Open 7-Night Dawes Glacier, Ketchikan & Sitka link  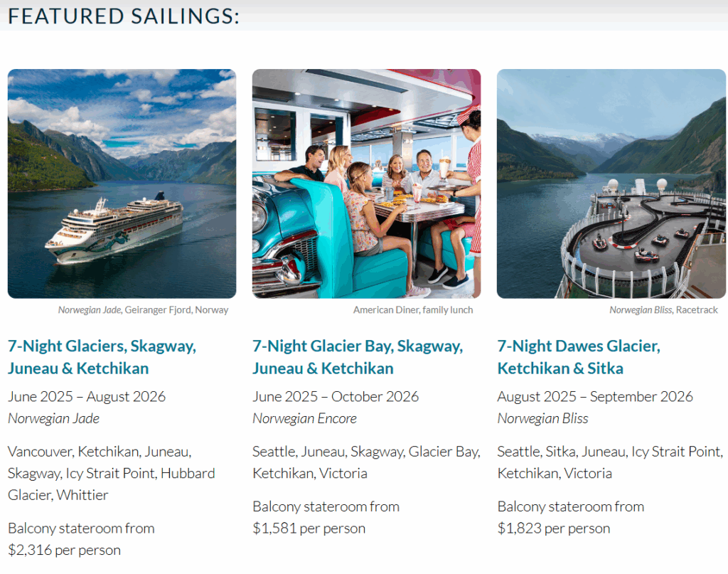tap(579, 357)
